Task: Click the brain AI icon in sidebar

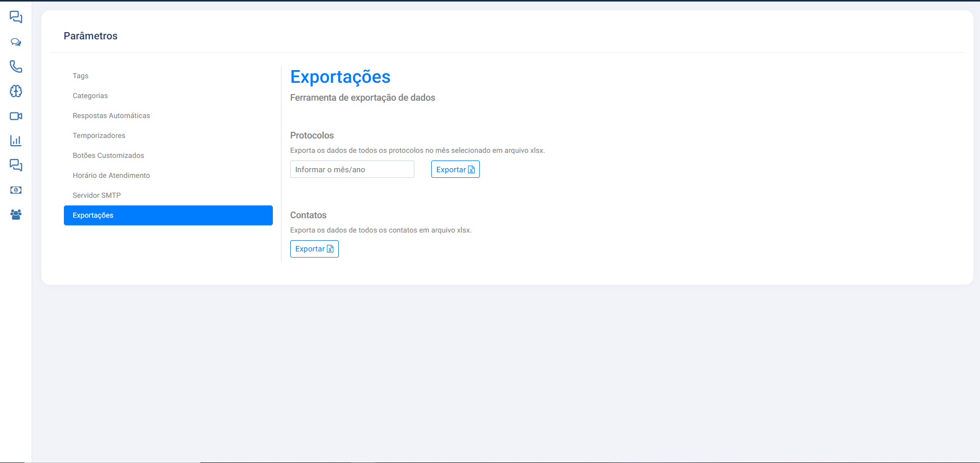Action: 16,91
